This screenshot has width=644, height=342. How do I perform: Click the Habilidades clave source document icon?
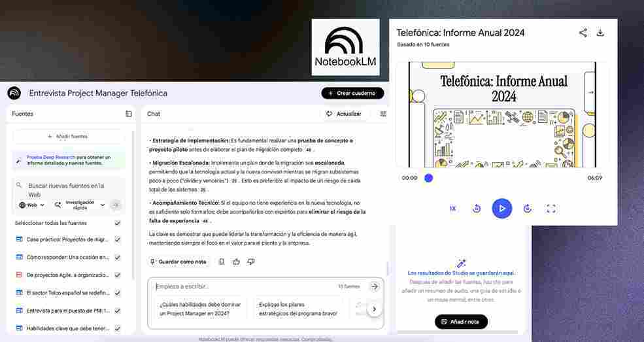[x=20, y=328]
